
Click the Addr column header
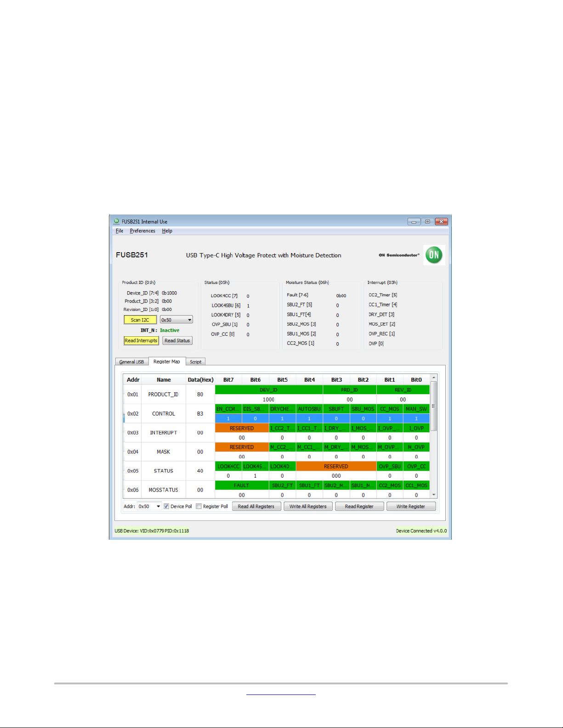pos(133,380)
